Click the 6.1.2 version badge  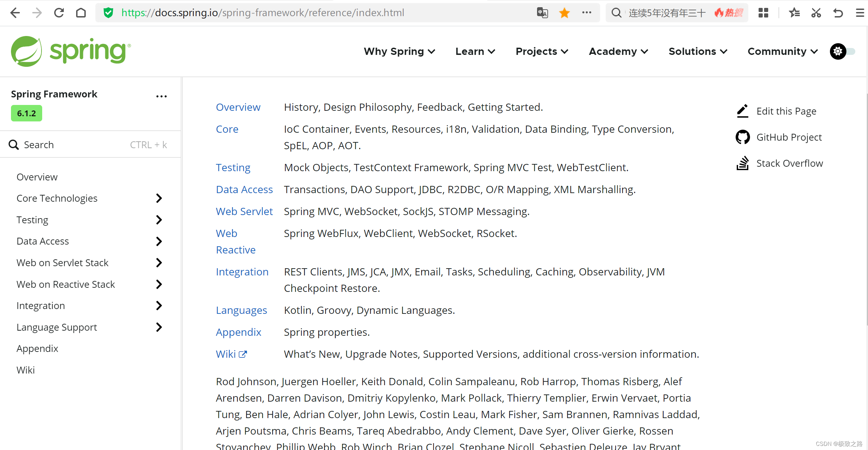[x=26, y=113]
